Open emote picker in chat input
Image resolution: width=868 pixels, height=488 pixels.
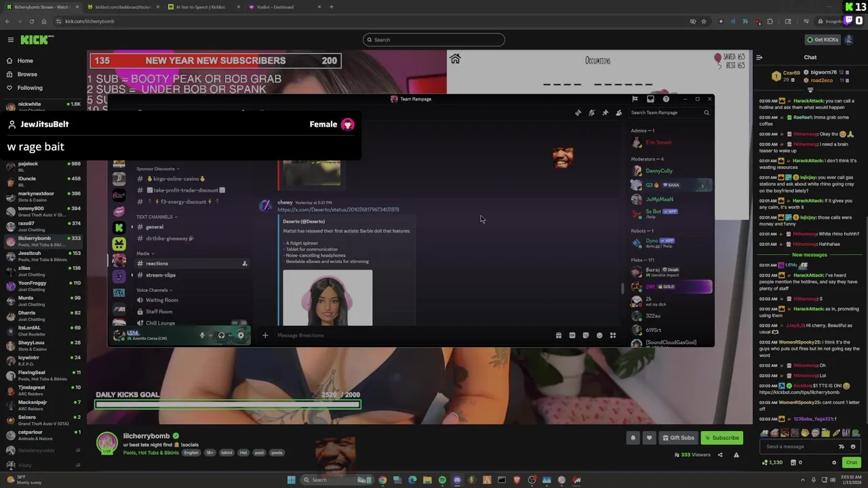(x=853, y=447)
